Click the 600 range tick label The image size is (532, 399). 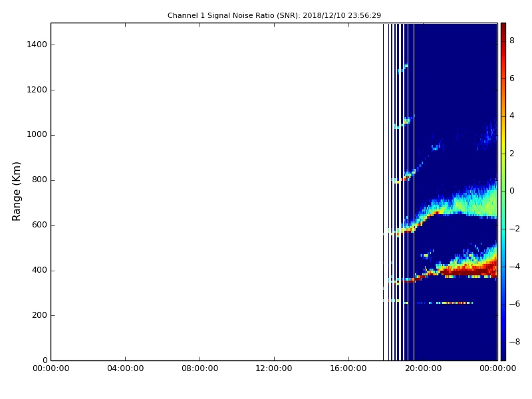pos(39,225)
